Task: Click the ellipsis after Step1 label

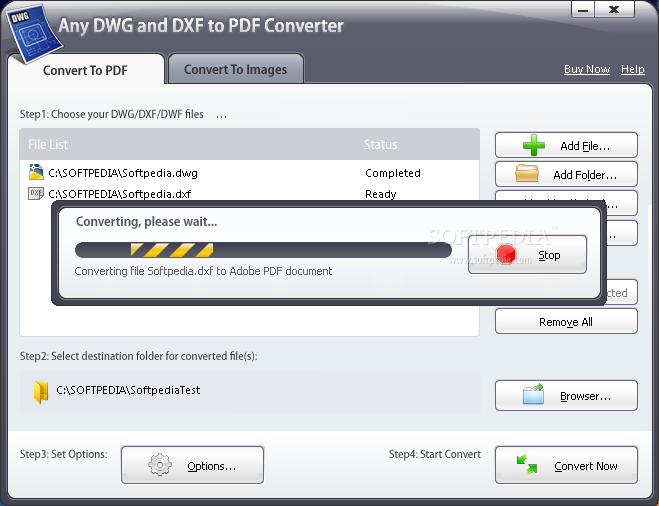Action: [x=221, y=115]
